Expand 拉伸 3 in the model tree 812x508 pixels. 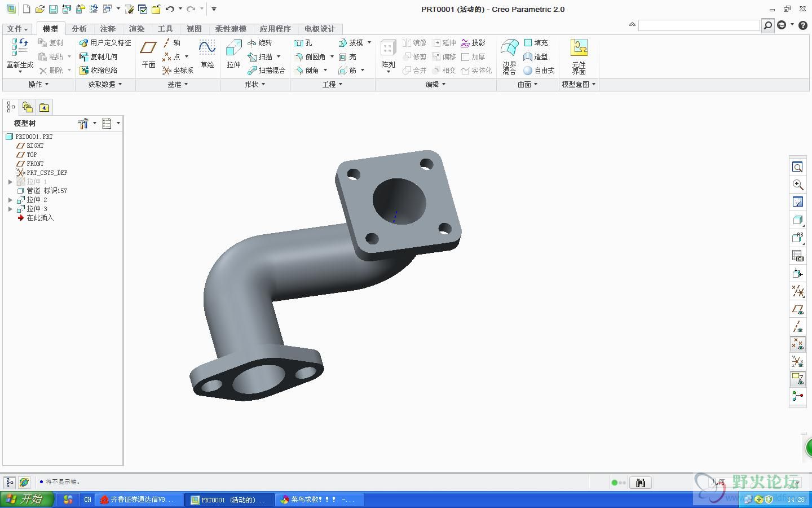click(x=10, y=209)
